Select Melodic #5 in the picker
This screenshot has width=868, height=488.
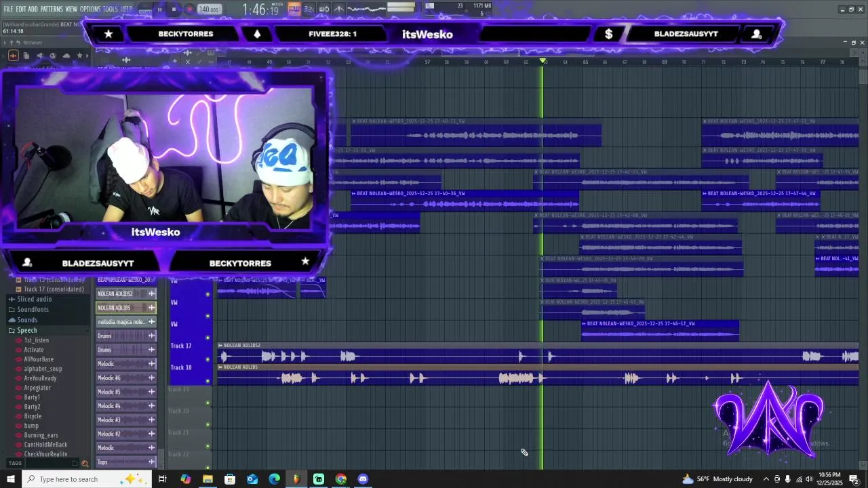[126, 392]
